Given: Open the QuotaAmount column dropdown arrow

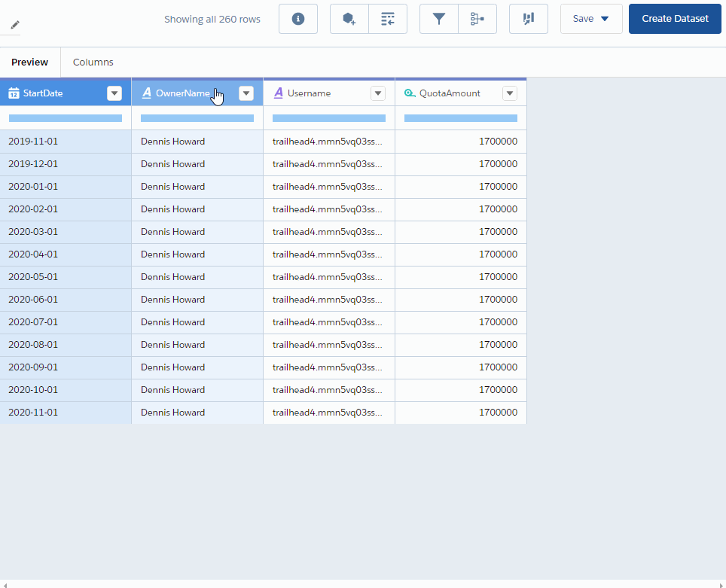Looking at the screenshot, I should pyautogui.click(x=510, y=93).
